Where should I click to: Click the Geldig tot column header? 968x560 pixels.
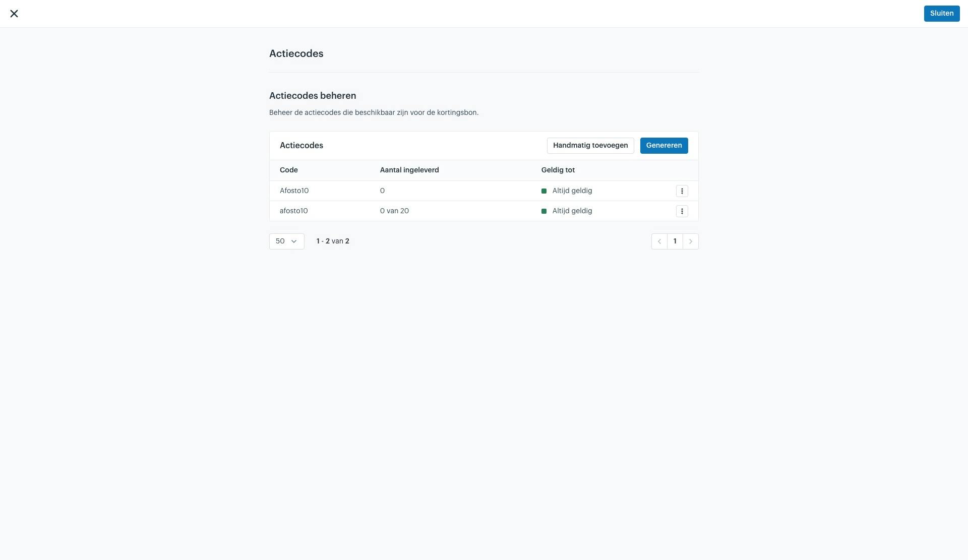(x=558, y=170)
